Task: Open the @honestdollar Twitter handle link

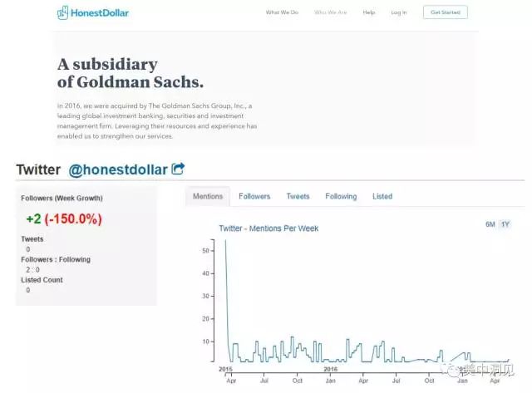Action: [117, 169]
